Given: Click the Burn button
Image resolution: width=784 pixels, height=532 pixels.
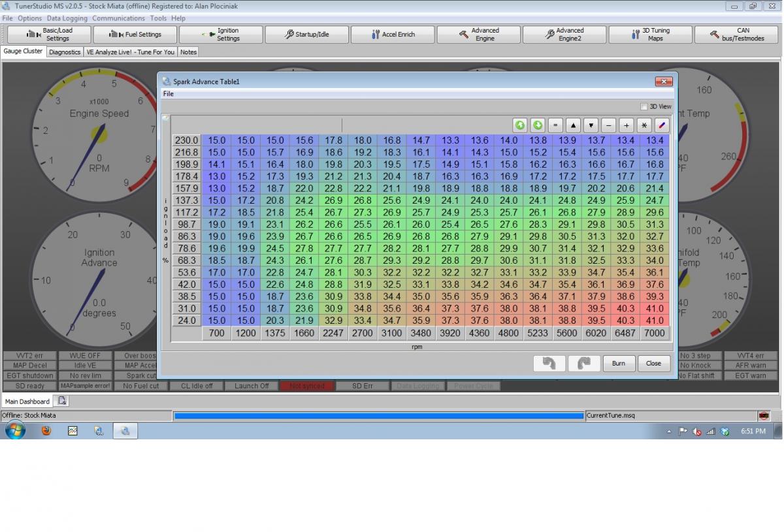Looking at the screenshot, I should pyautogui.click(x=618, y=364).
